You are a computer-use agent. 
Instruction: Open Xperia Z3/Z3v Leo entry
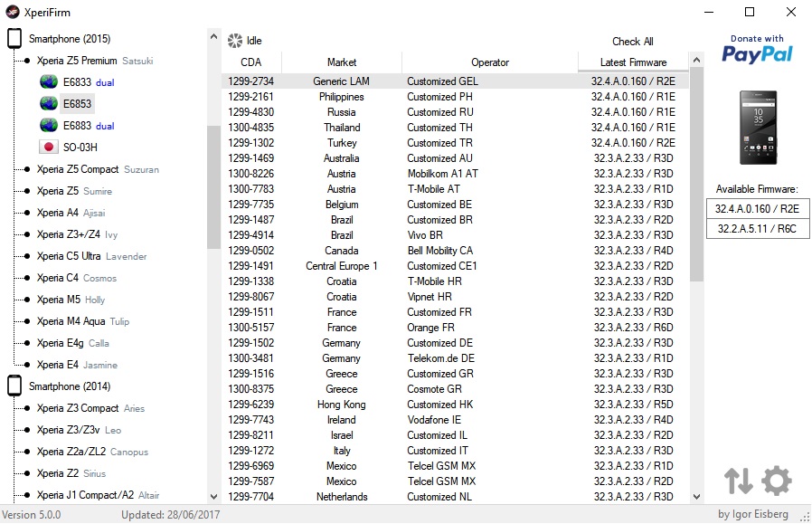coord(79,430)
